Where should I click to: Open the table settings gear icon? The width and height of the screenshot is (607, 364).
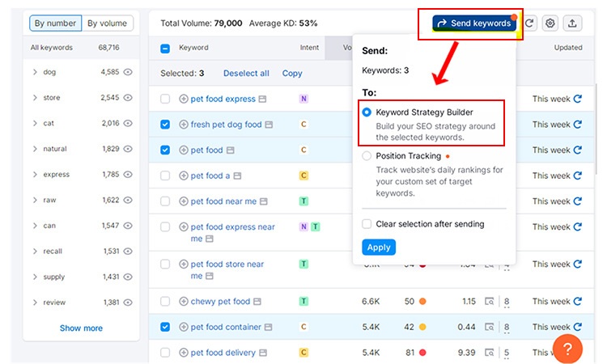coord(550,23)
